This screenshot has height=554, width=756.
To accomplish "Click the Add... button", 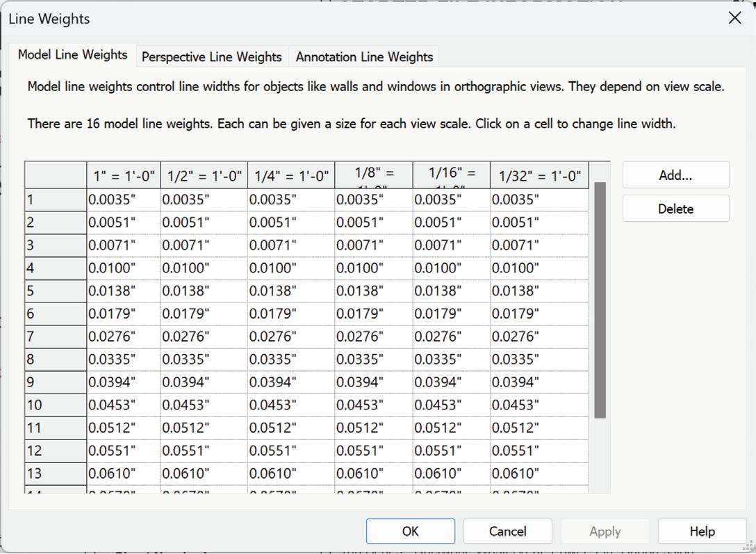I will 675,175.
